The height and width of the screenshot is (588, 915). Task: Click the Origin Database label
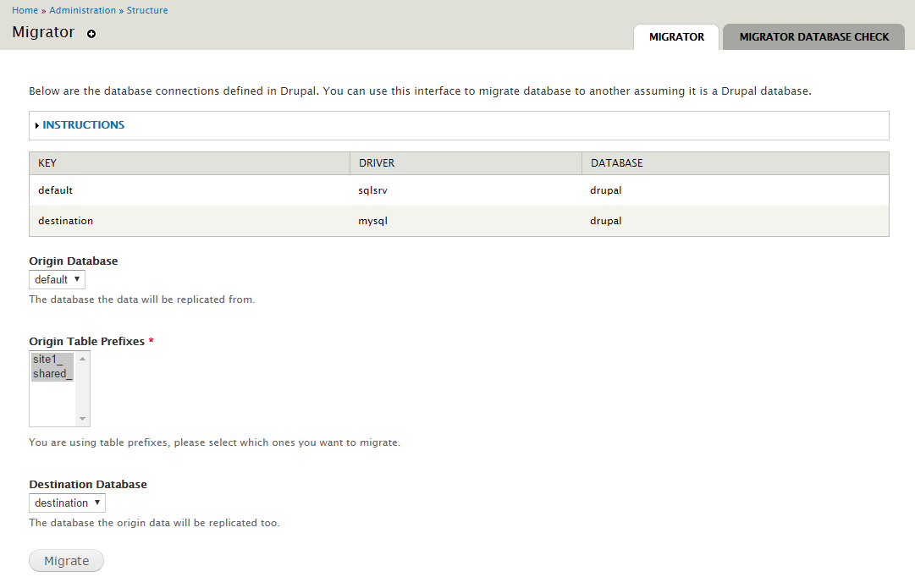(x=74, y=261)
